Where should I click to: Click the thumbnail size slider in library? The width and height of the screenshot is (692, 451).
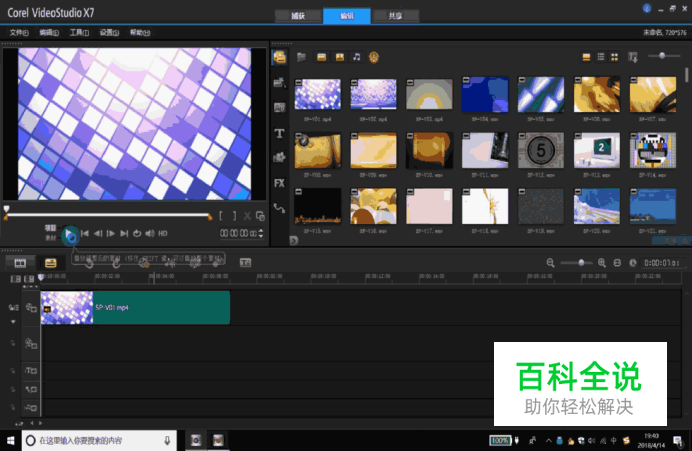click(x=664, y=57)
